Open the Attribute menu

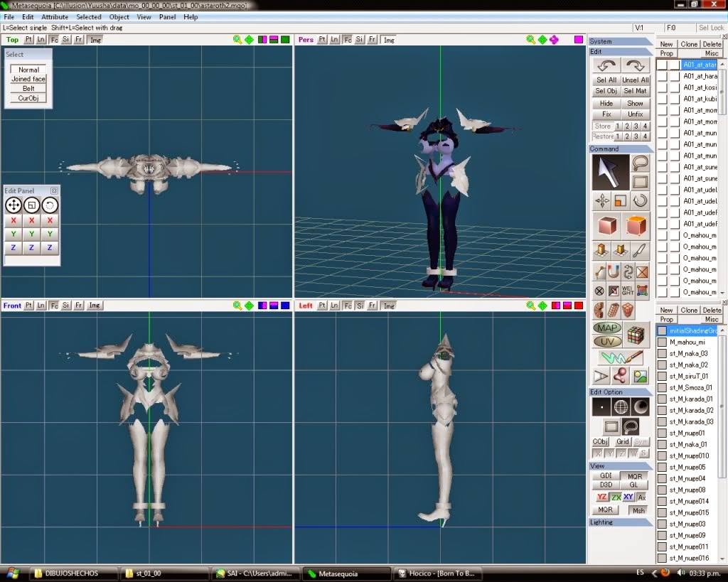pos(55,17)
